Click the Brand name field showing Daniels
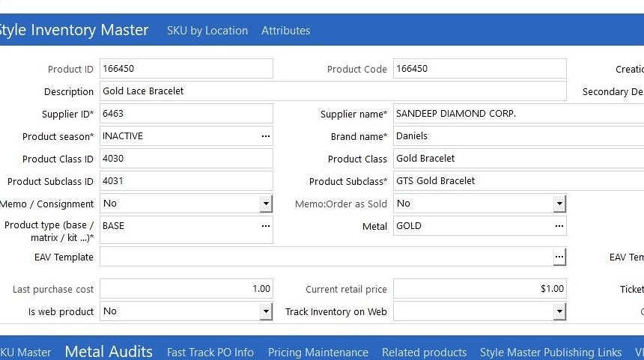 coord(518,136)
